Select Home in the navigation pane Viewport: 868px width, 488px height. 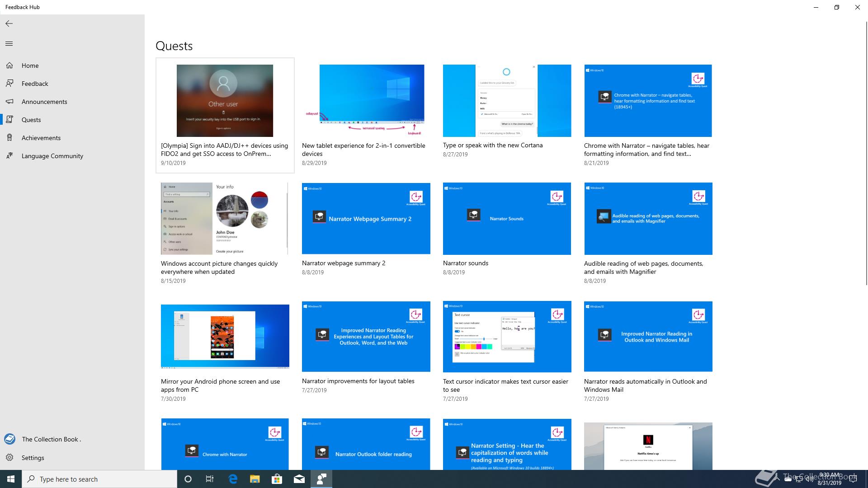click(72, 66)
